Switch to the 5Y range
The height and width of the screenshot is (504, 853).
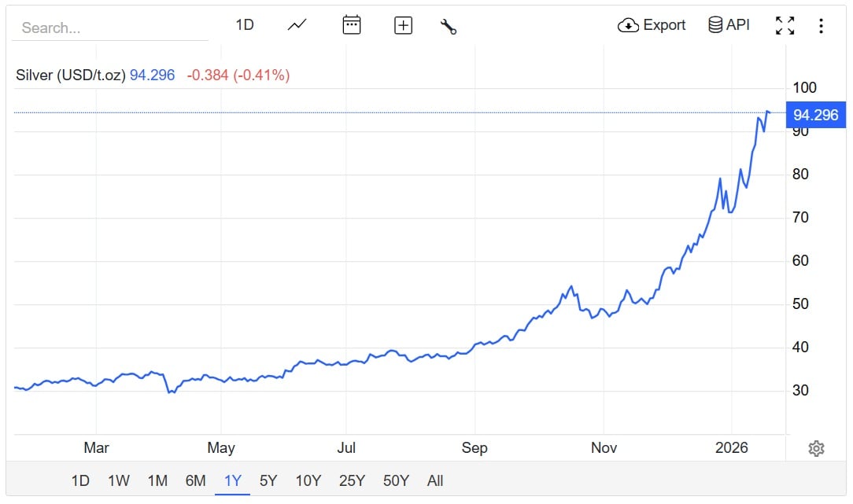268,480
